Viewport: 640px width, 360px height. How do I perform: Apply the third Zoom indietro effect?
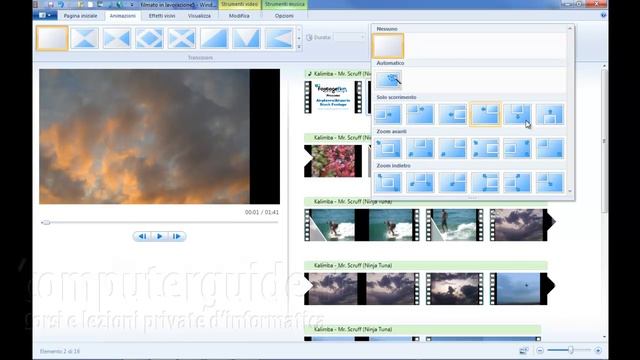click(453, 182)
